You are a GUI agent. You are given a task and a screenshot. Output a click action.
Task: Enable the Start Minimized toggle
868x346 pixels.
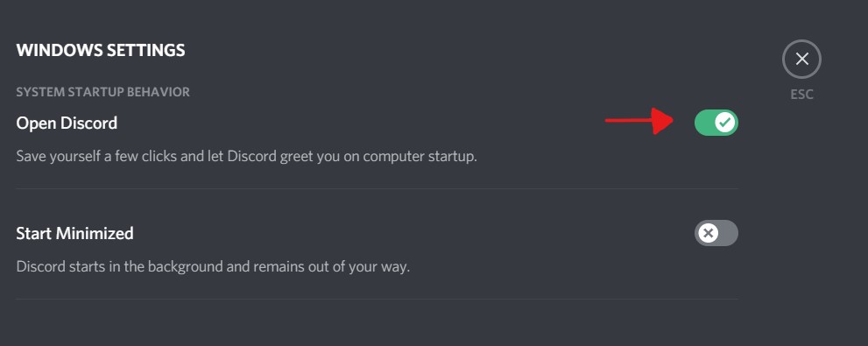(x=716, y=233)
